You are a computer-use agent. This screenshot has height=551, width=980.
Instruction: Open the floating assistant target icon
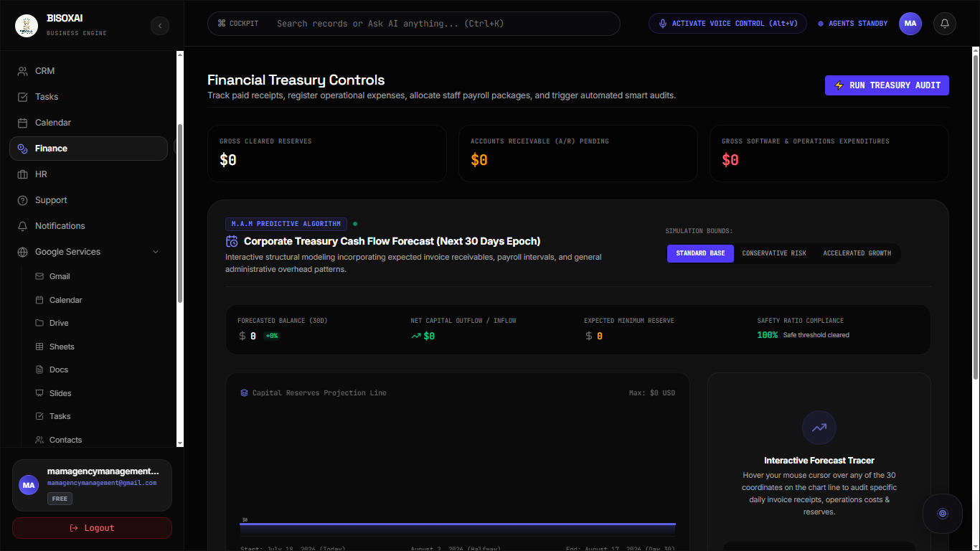(x=943, y=514)
